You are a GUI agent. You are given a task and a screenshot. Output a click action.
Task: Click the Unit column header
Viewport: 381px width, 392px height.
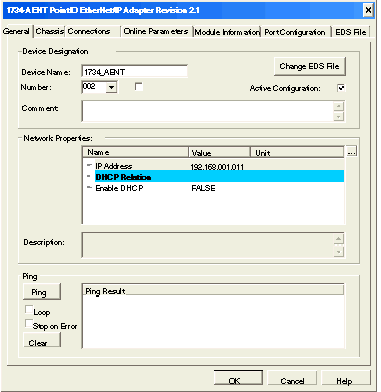pos(297,152)
